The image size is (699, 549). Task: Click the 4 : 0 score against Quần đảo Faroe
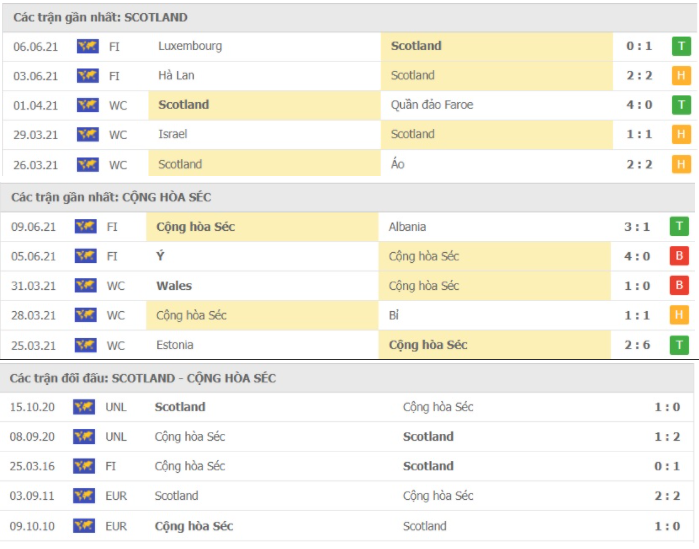639,105
